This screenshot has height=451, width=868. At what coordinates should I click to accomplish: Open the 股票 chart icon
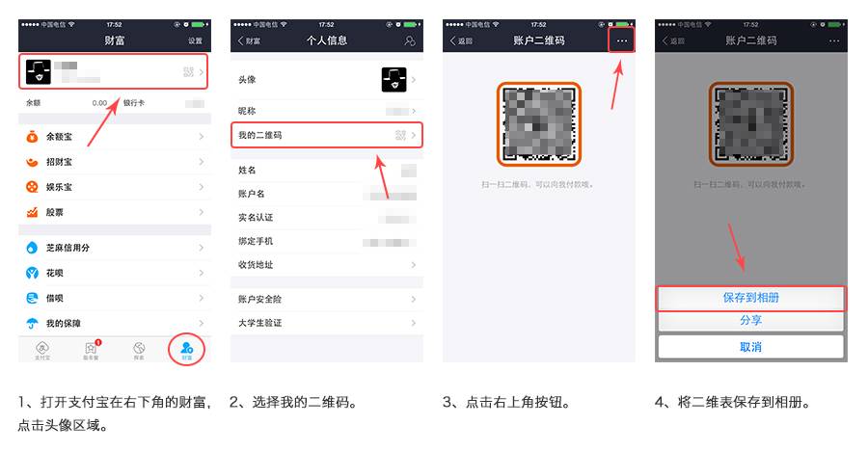coord(32,212)
